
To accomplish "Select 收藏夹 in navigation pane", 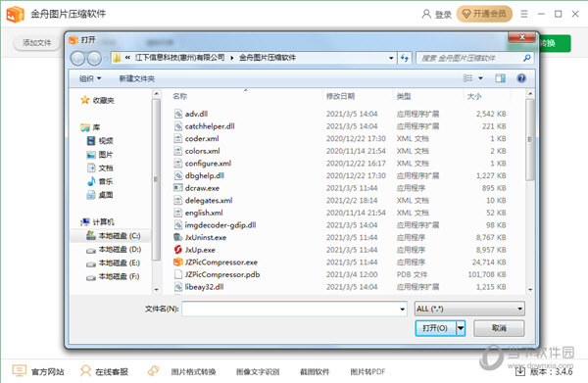I will click(97, 100).
